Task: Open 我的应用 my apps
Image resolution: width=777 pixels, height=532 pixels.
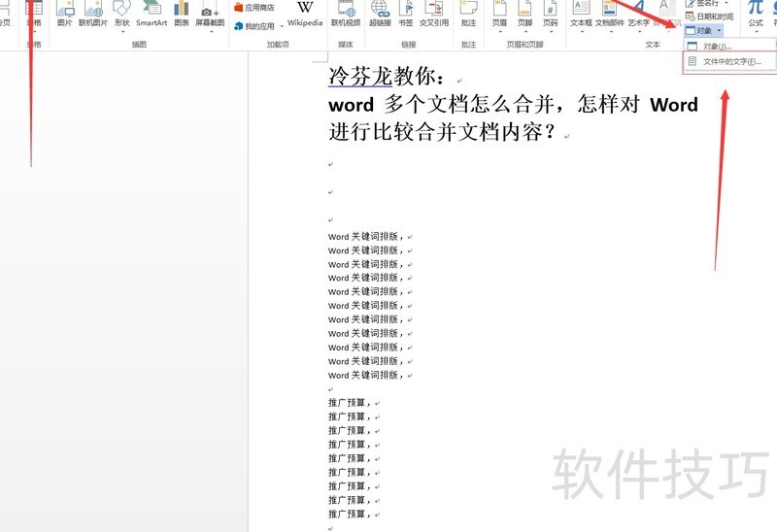Action: pyautogui.click(x=254, y=26)
